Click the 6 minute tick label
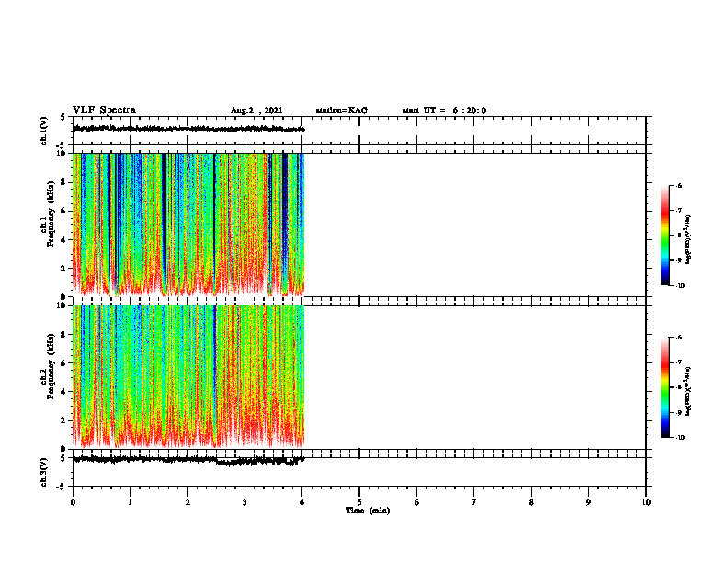This screenshot has width=728, height=563. pyautogui.click(x=417, y=502)
